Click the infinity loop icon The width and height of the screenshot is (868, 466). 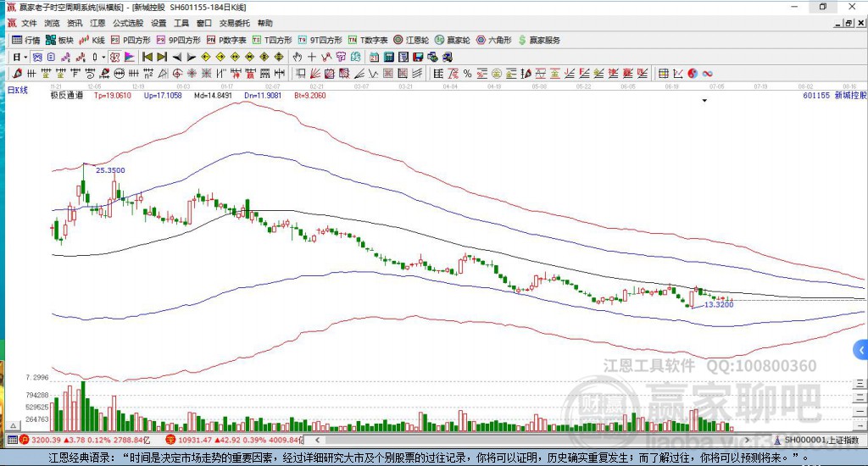tap(707, 73)
